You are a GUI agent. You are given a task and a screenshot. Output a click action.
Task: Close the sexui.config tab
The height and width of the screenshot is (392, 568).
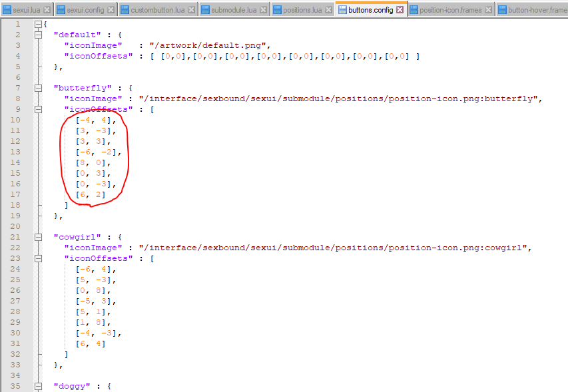tap(111, 10)
